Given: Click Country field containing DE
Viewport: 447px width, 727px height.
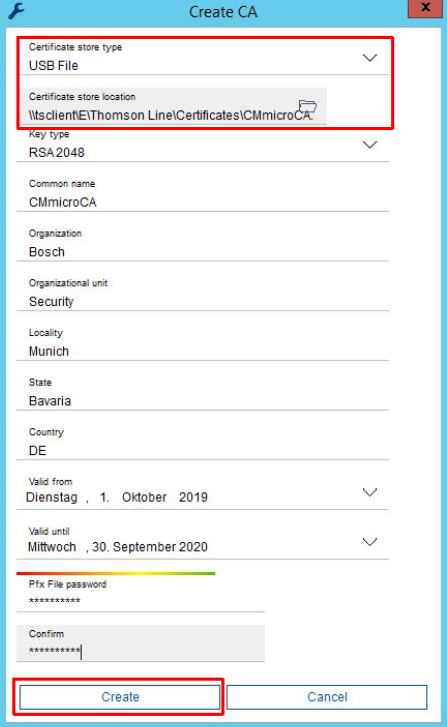Looking at the screenshot, I should (203, 442).
